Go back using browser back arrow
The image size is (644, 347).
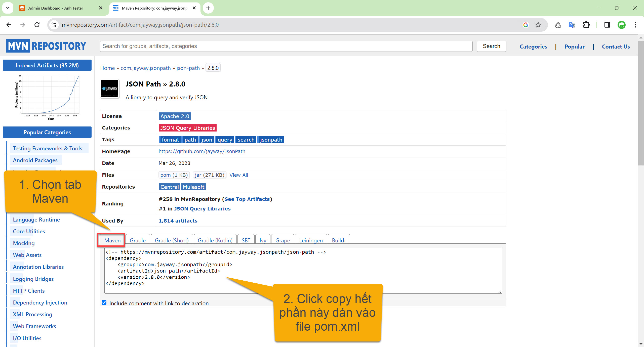[x=9, y=25]
